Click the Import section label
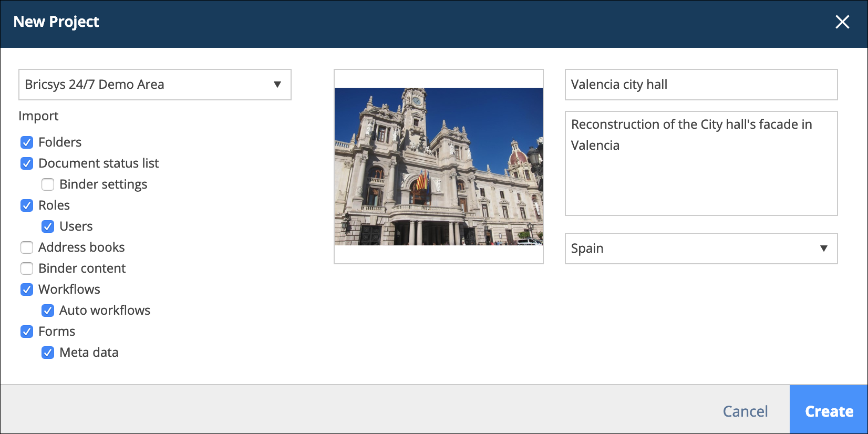The width and height of the screenshot is (868, 434). 38,116
